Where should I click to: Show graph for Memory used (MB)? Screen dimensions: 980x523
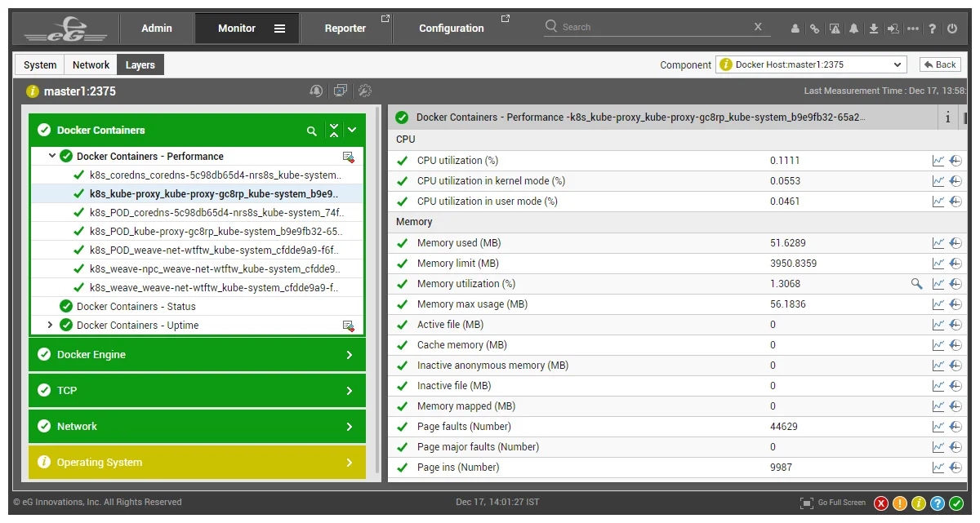click(x=938, y=243)
